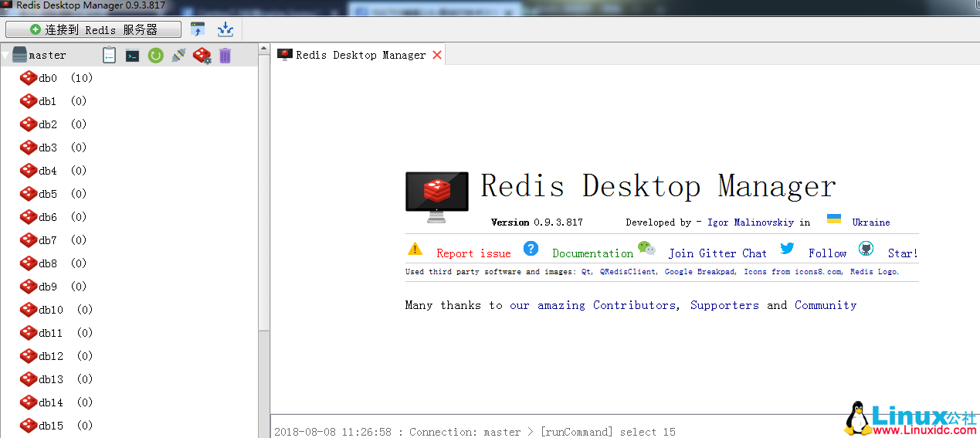Disconnect from master using plug icon
The width and height of the screenshot is (980, 438).
[178, 55]
